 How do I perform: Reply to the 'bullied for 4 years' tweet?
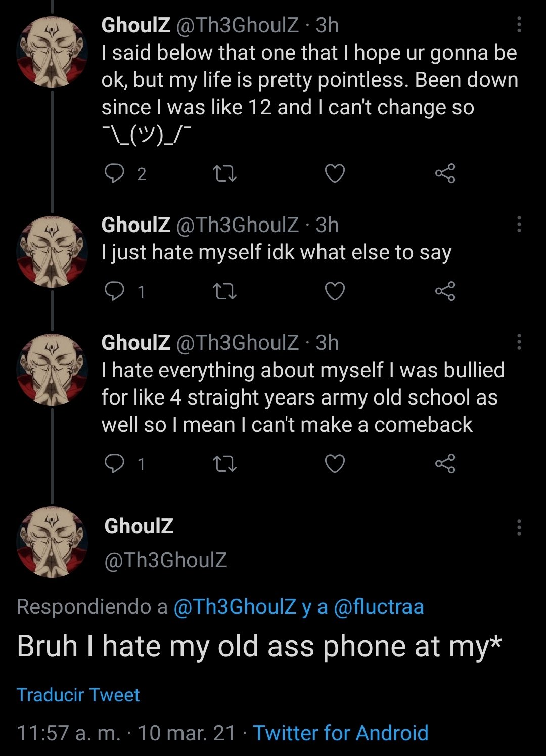114,463
